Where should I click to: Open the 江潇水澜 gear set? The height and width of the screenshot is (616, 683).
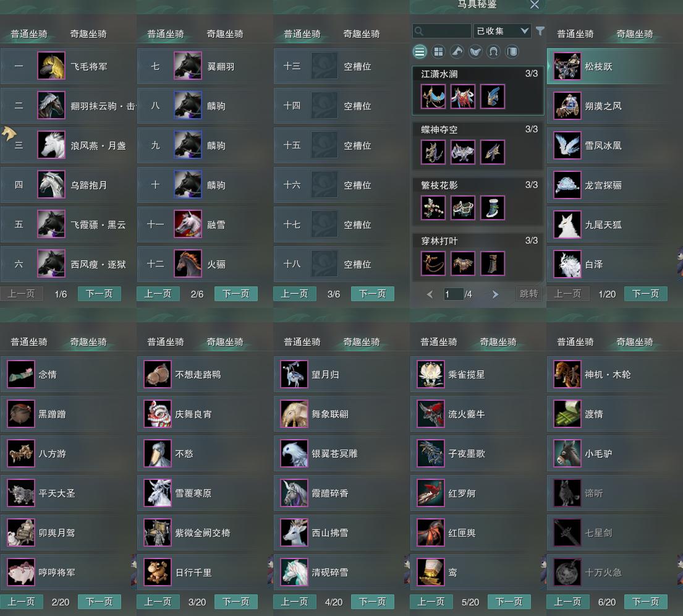click(478, 91)
